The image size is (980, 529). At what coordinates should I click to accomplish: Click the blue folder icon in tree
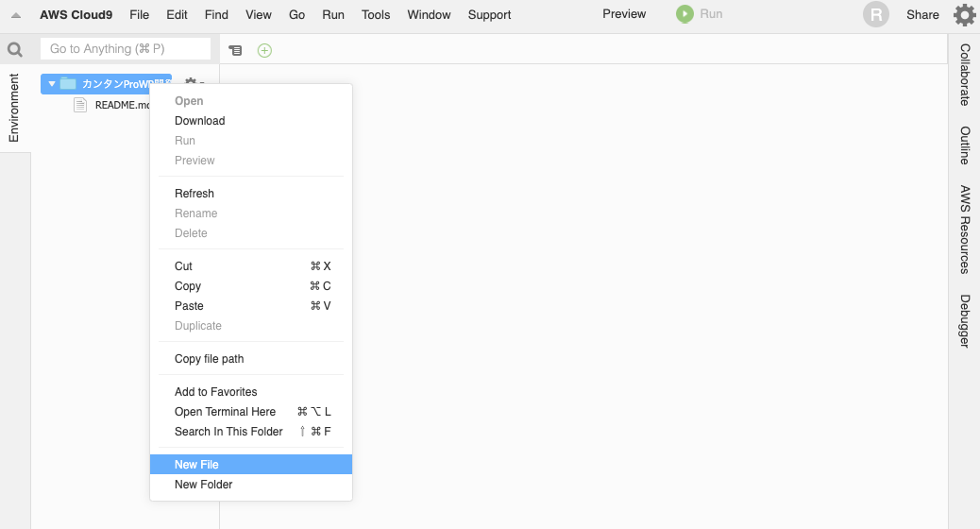click(x=68, y=84)
